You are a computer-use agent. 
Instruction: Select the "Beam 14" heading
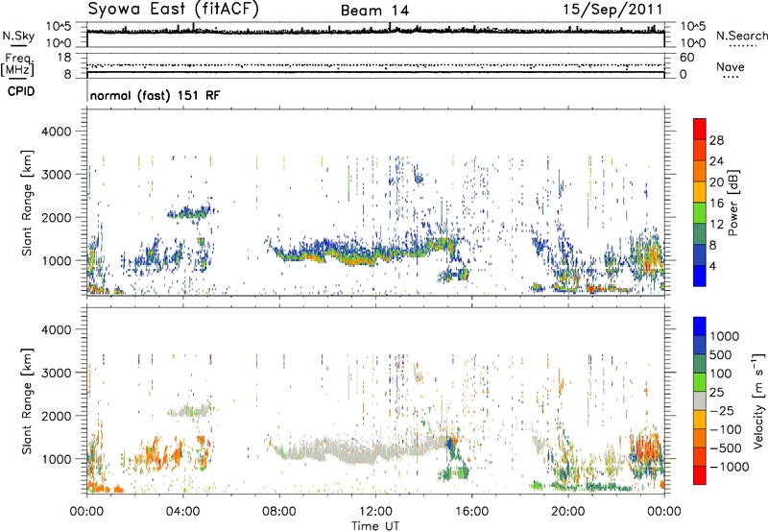point(374,11)
